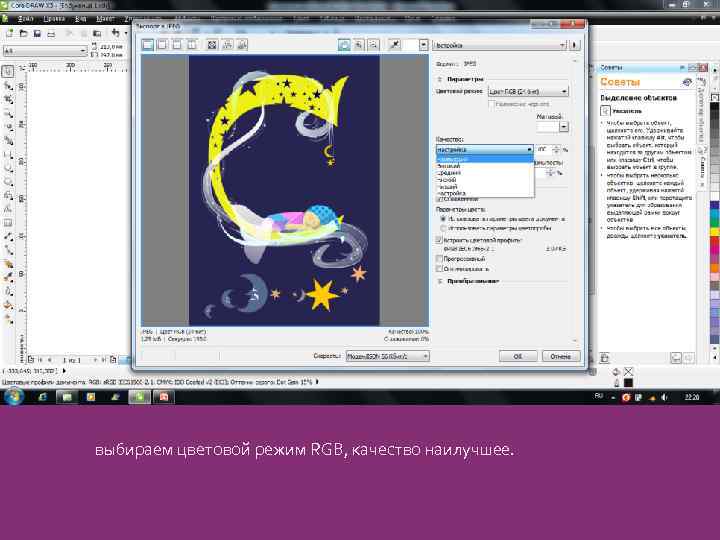Open the 'Вид' menu in CorelDRAW

click(x=81, y=19)
